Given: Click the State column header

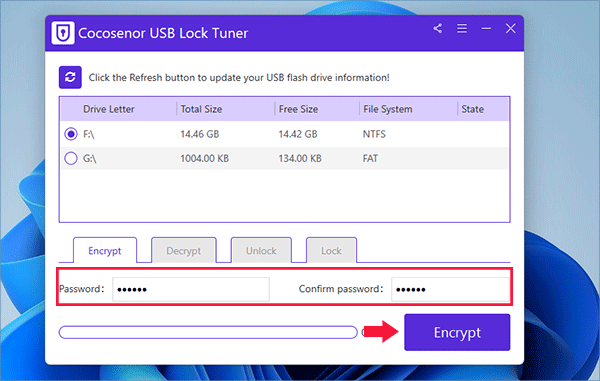Looking at the screenshot, I should [473, 109].
